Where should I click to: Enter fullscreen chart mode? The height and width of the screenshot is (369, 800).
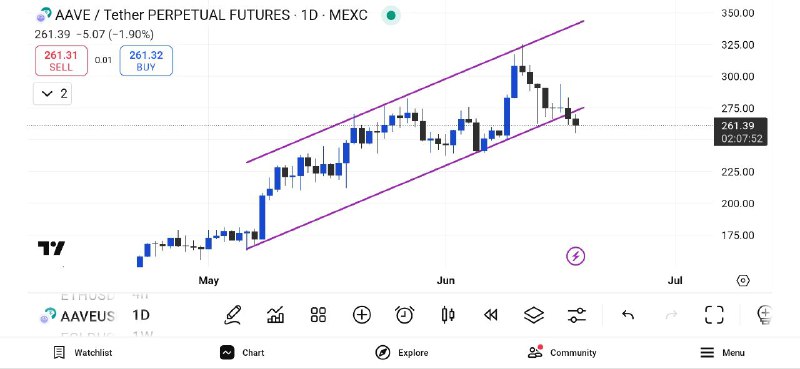[x=714, y=315]
